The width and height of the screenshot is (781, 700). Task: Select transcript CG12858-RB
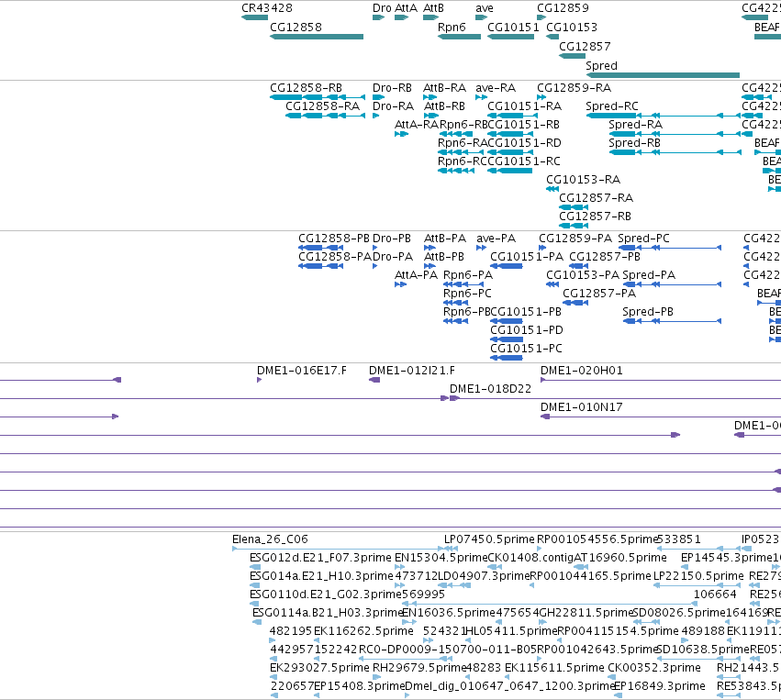(318, 97)
